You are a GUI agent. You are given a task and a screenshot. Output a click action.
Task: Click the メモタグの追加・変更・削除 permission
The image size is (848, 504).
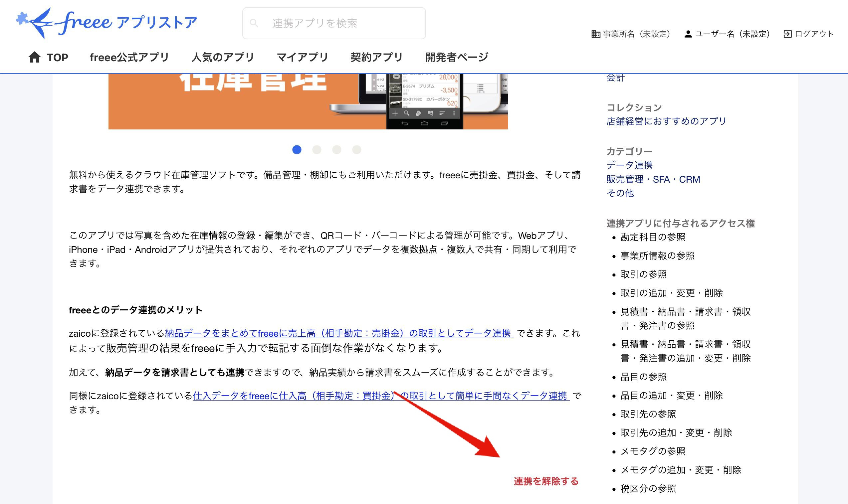coord(681,470)
